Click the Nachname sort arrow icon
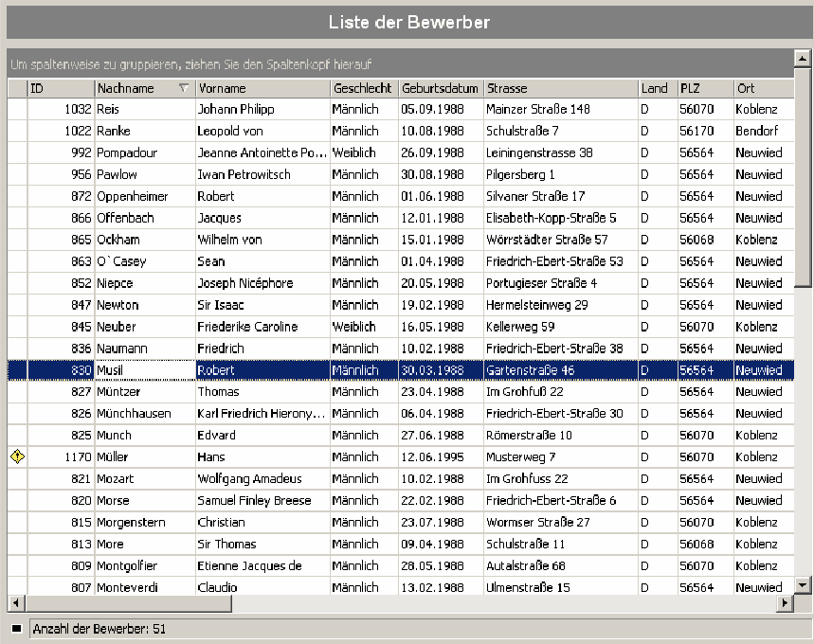The height and width of the screenshot is (644, 814). click(x=183, y=88)
